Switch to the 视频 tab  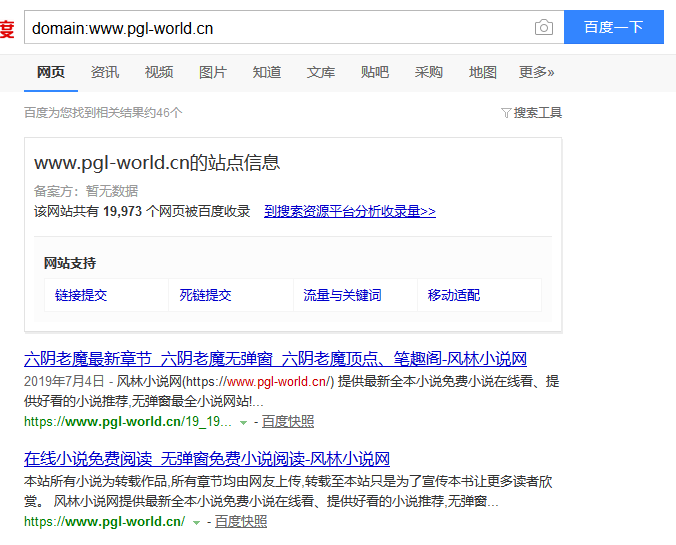[x=159, y=72]
